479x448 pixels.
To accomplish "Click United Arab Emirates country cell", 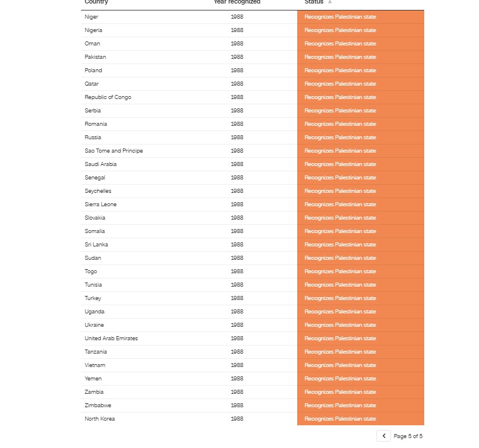I will 111,338.
